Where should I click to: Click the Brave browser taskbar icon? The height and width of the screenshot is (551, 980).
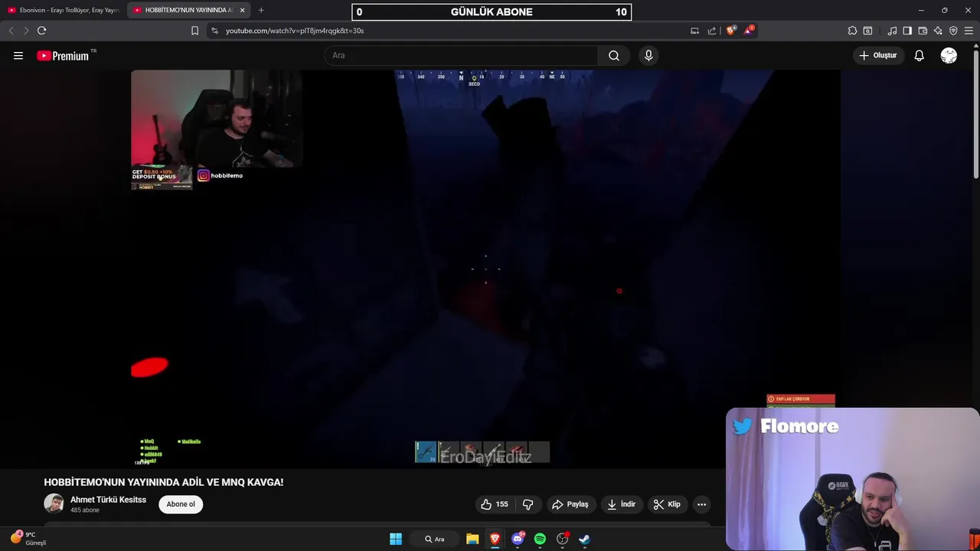pos(495,539)
